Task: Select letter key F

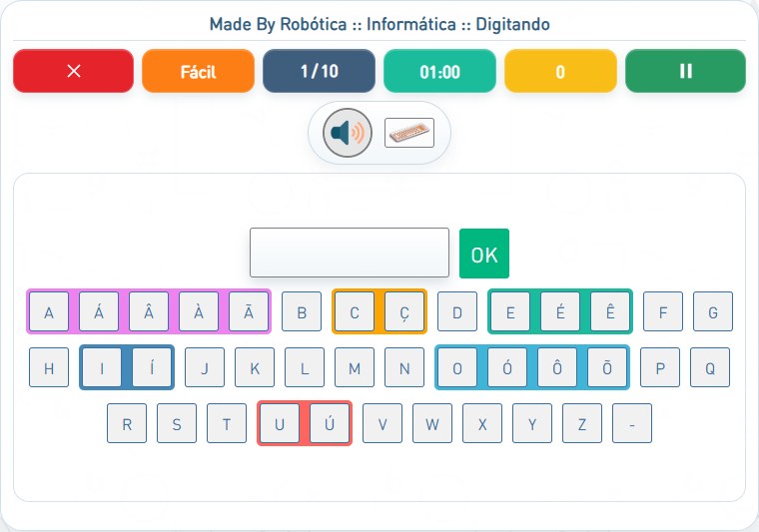Action: click(x=663, y=311)
